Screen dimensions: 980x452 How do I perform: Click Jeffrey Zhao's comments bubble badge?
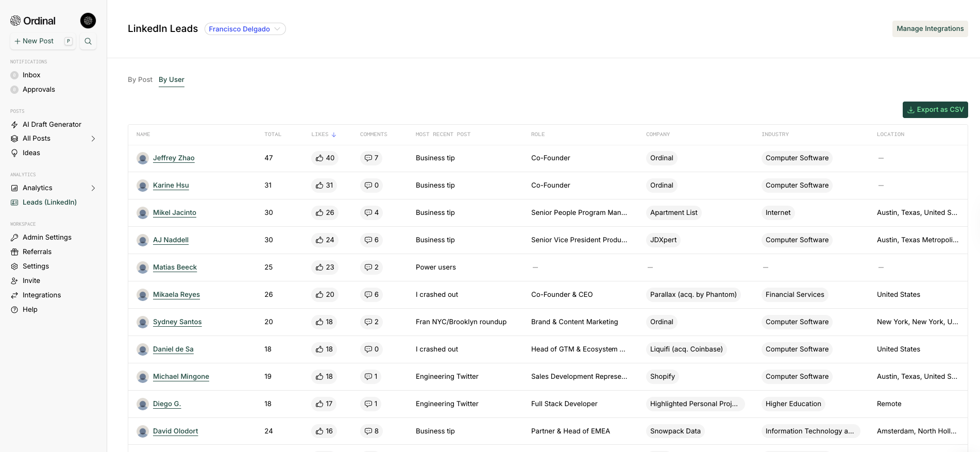[x=371, y=158]
